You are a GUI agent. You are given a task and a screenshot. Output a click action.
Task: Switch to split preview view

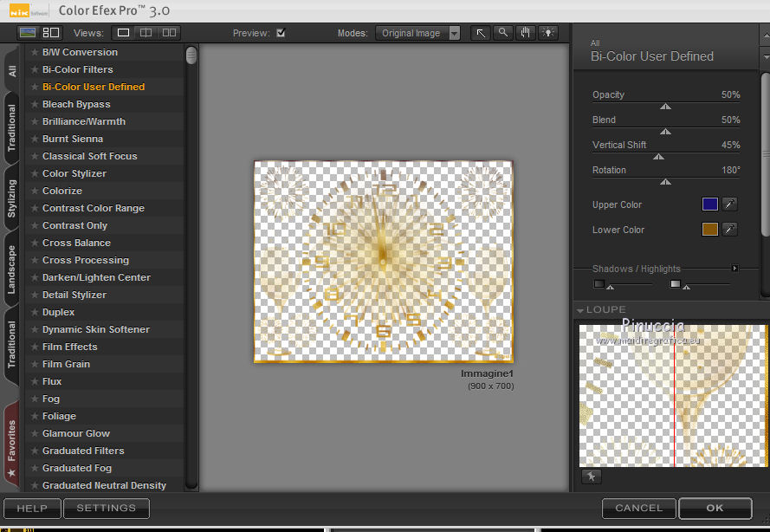(x=146, y=33)
